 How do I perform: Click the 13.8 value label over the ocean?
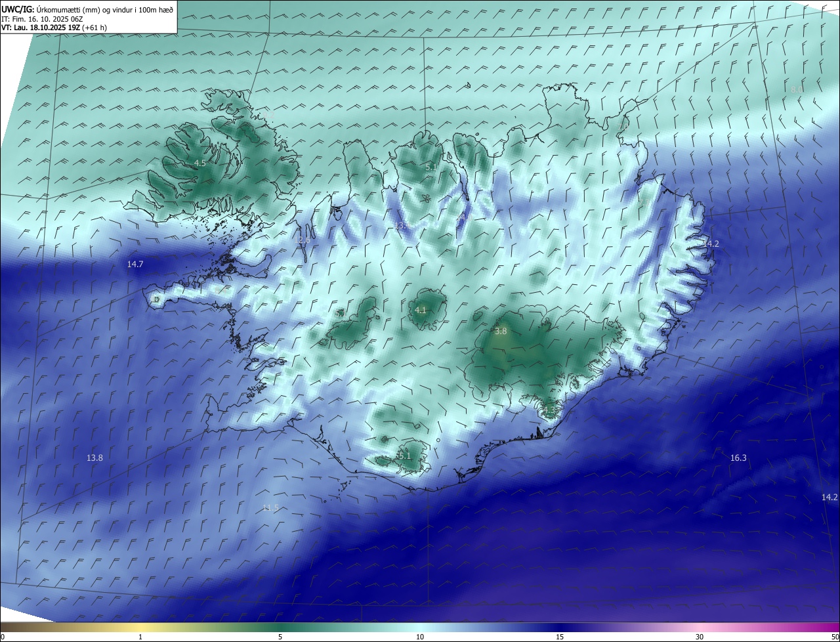coord(94,458)
